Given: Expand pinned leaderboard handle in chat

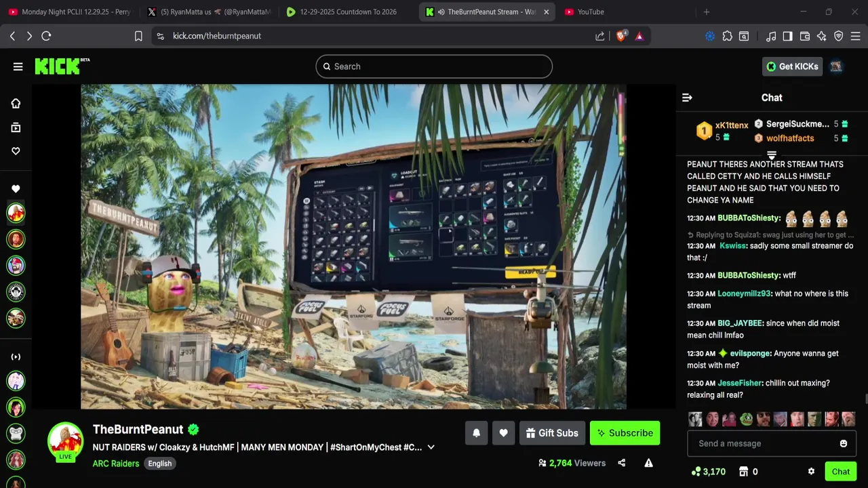Looking at the screenshot, I should [772, 155].
